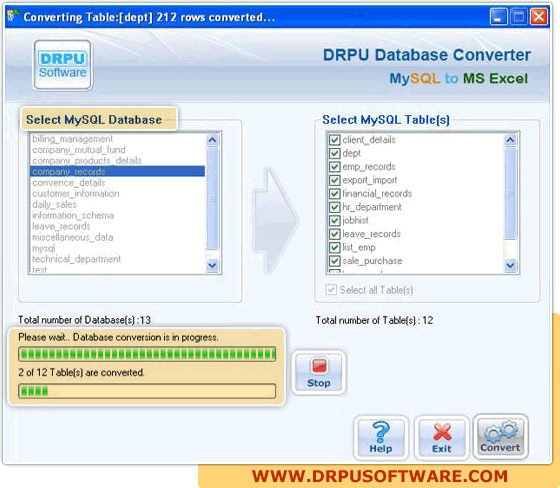Select the highlighted company_records database
Screen dimensions: 560x488
118,171
